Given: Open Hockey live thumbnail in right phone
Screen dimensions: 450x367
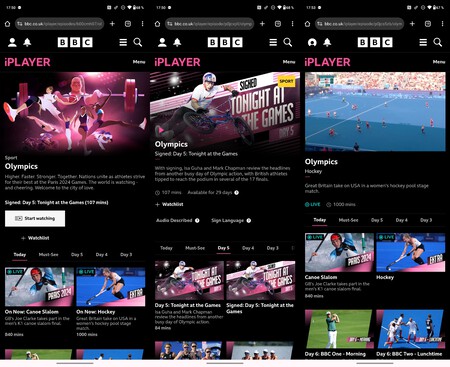Looking at the screenshot, I should coord(411,252).
